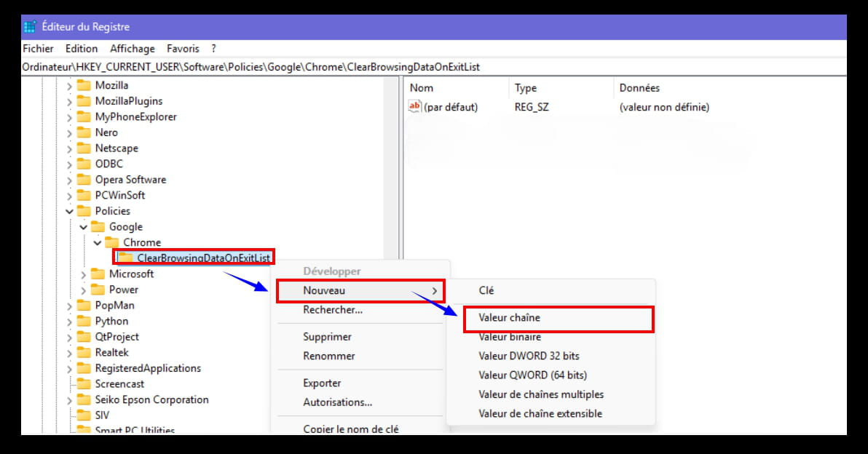Viewport: 868px width, 454px height.
Task: Collapse the Google key
Action: coord(84,227)
